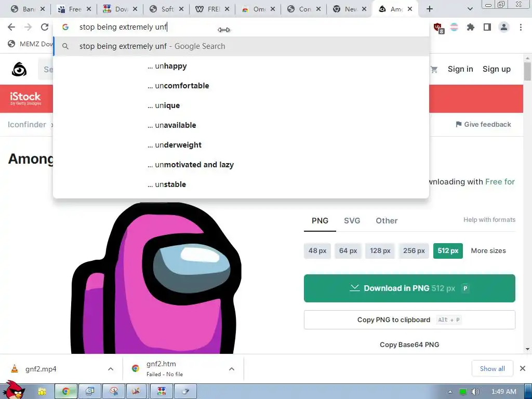The width and height of the screenshot is (532, 399).
Task: Close the 'Soft' tab
Action: 181,9
